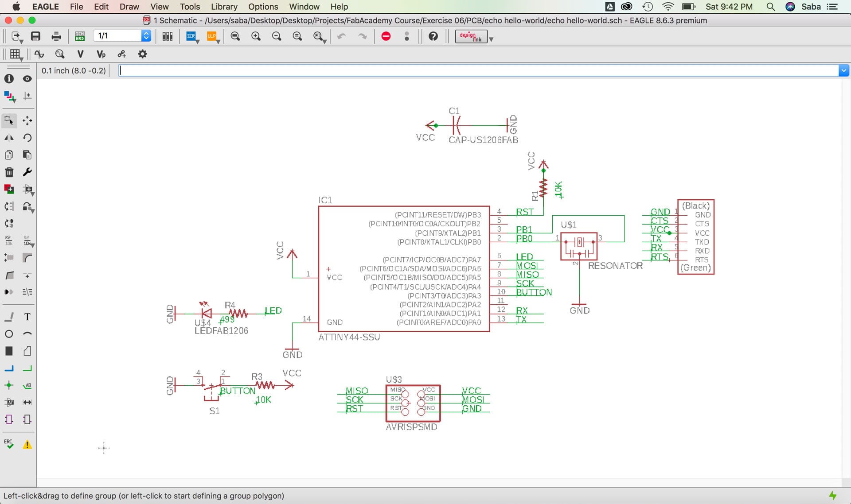Open the View menu
851x504 pixels.
coord(159,7)
